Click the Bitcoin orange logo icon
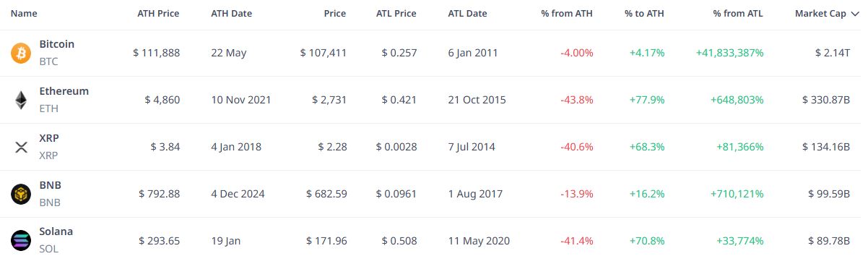 click(x=21, y=53)
